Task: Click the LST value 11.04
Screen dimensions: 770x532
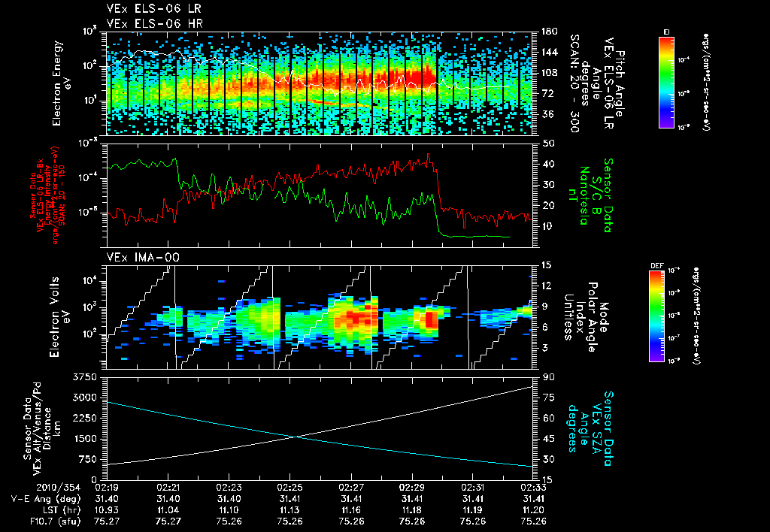Action: point(168,510)
